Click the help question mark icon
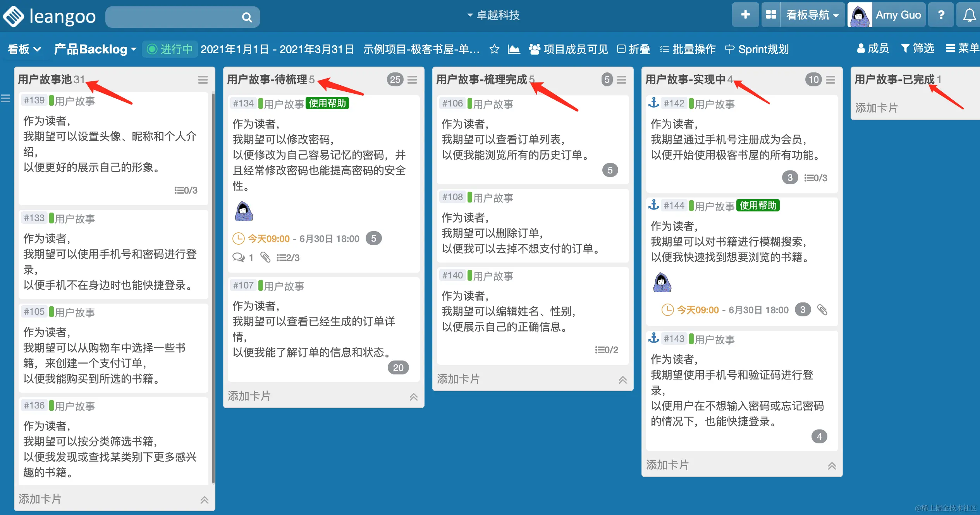This screenshot has height=515, width=980. (941, 15)
